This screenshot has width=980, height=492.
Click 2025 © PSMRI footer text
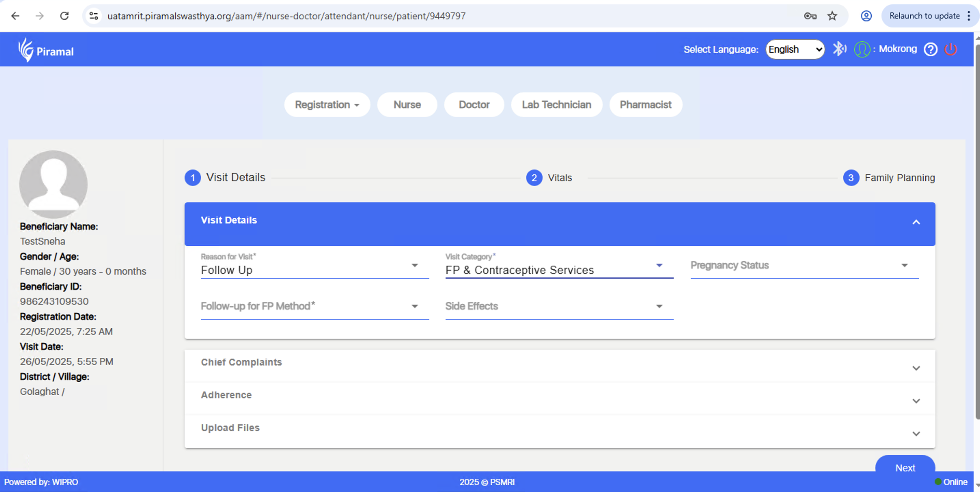point(487,482)
